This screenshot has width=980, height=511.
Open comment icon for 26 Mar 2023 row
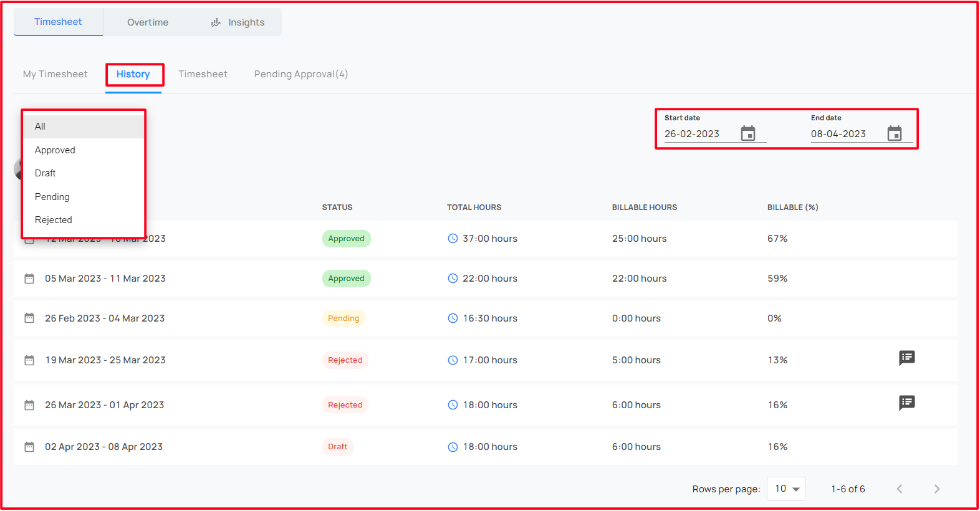pos(907,403)
